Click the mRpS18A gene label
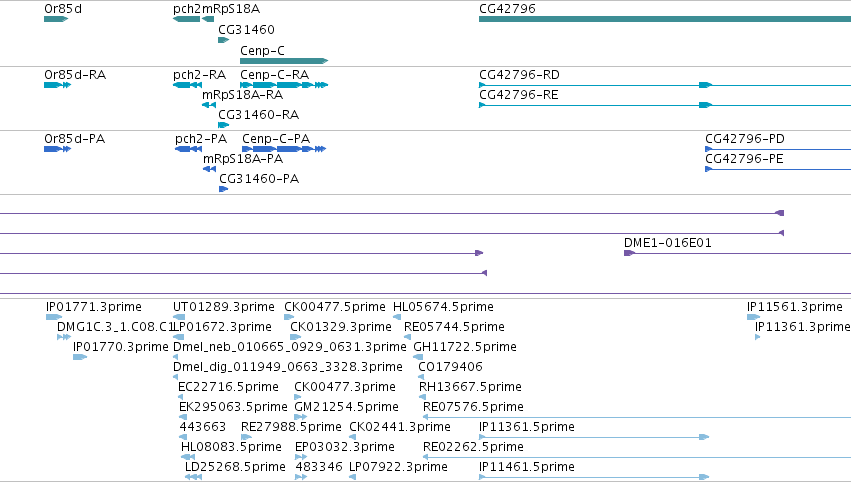Screen dimensions: 851x482 click(x=231, y=9)
